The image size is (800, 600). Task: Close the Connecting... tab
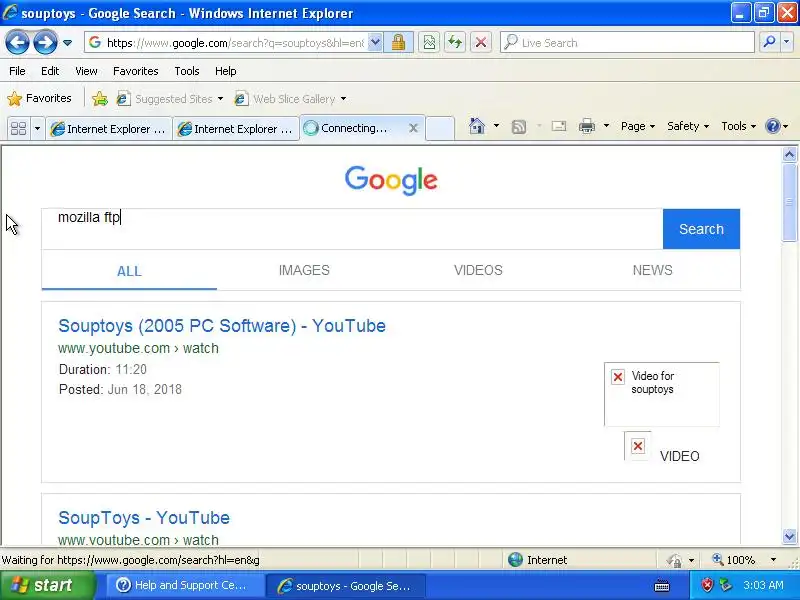click(414, 128)
